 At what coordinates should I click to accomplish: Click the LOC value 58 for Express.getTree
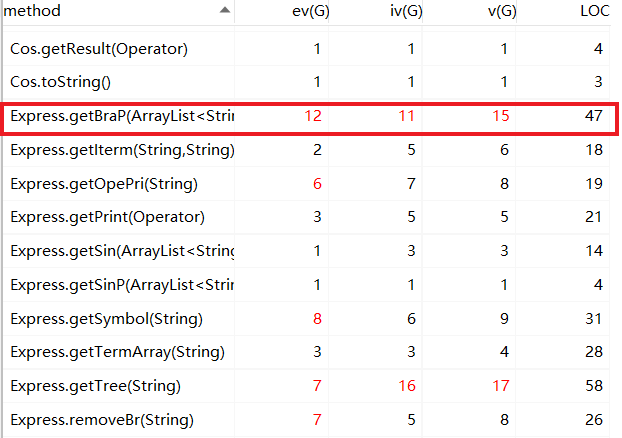594,386
